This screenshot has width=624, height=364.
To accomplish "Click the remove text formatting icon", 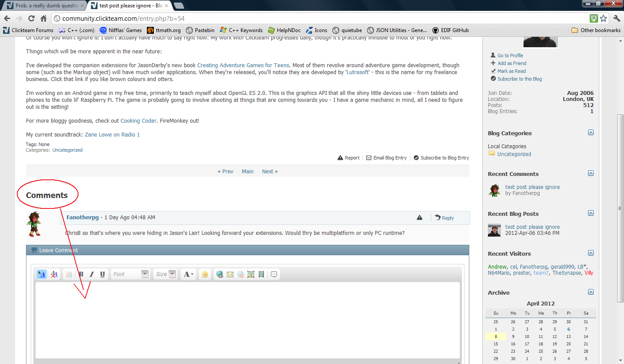I will point(54,274).
